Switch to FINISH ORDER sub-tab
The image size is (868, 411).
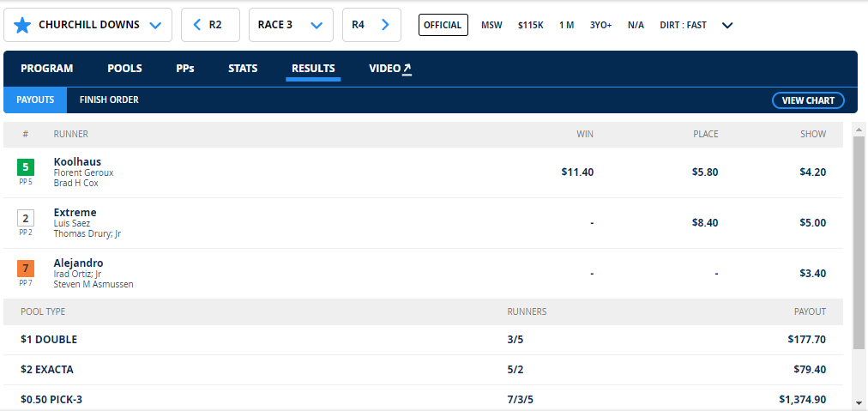[x=109, y=100]
